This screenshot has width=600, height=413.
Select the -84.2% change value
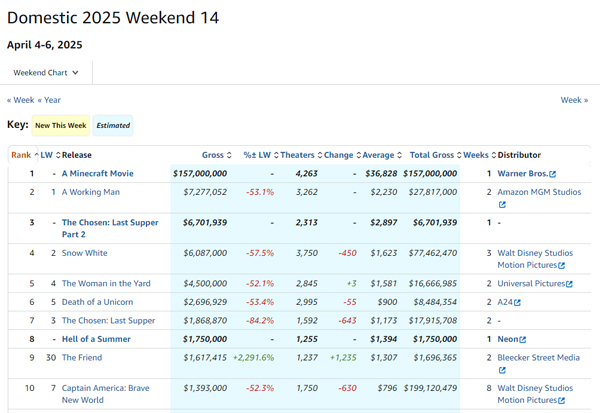click(260, 320)
